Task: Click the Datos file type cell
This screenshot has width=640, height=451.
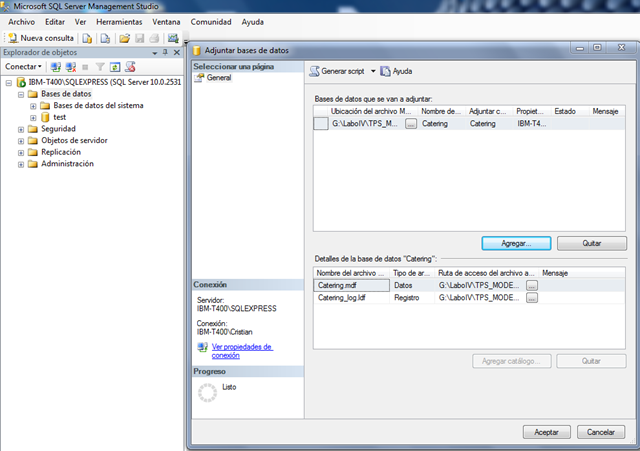Action: point(412,285)
